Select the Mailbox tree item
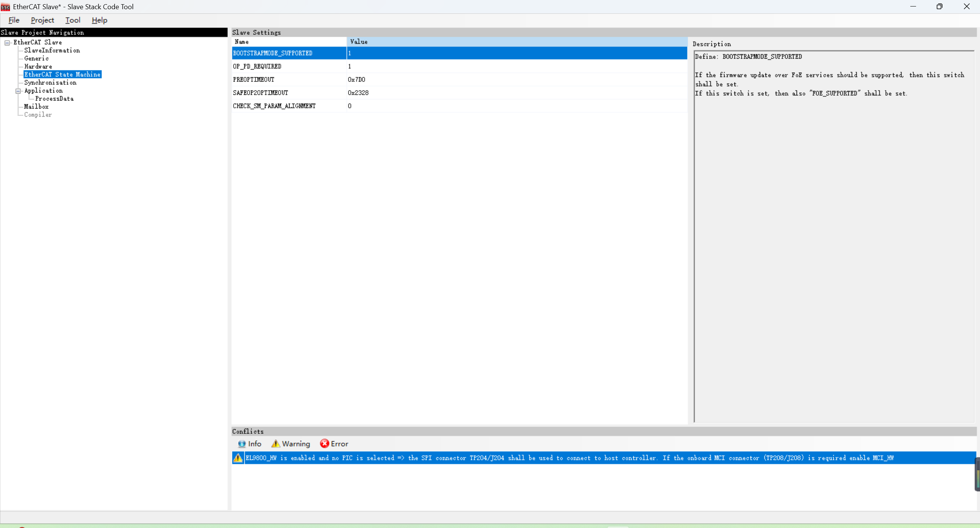Screen dimensions: 980x528 [x=36, y=107]
